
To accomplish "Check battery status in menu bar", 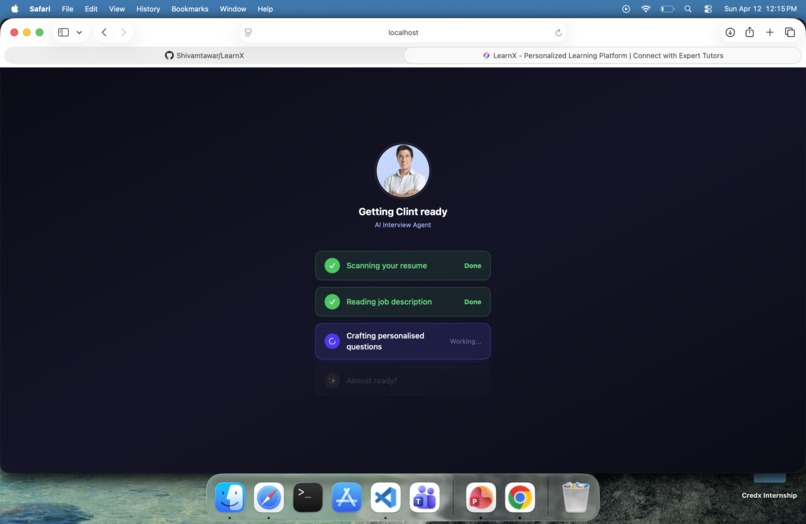I will 667,9.
